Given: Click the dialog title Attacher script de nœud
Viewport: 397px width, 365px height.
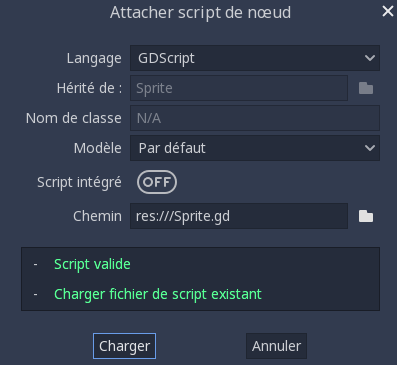Looking at the screenshot, I should point(200,13).
